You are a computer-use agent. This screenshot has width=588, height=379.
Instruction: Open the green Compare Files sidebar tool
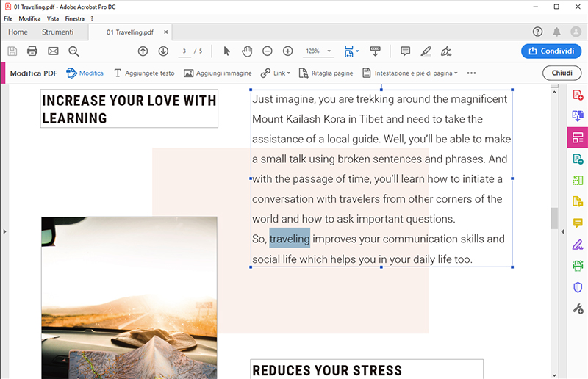coord(578,159)
